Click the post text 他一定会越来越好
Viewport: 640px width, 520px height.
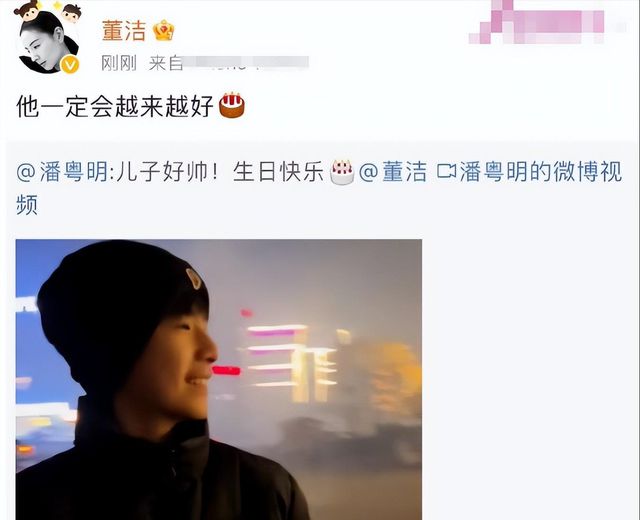tap(115, 106)
